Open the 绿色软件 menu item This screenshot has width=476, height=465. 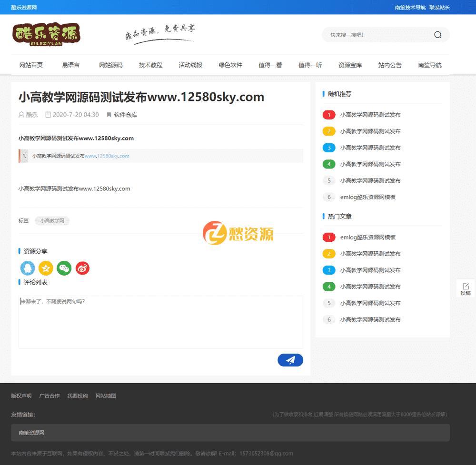(230, 65)
